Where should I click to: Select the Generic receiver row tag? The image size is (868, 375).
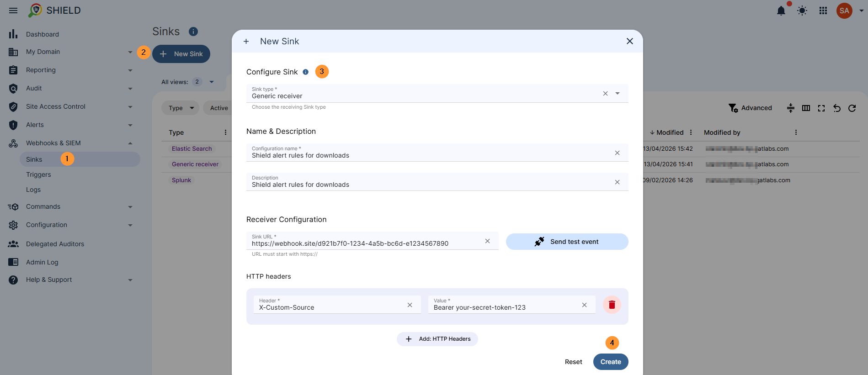pyautogui.click(x=195, y=164)
